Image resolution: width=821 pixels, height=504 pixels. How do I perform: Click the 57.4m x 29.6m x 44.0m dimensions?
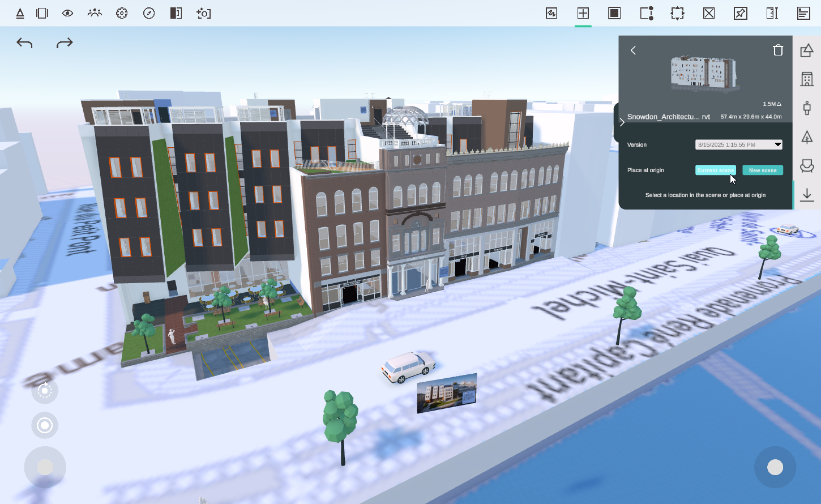click(x=751, y=117)
